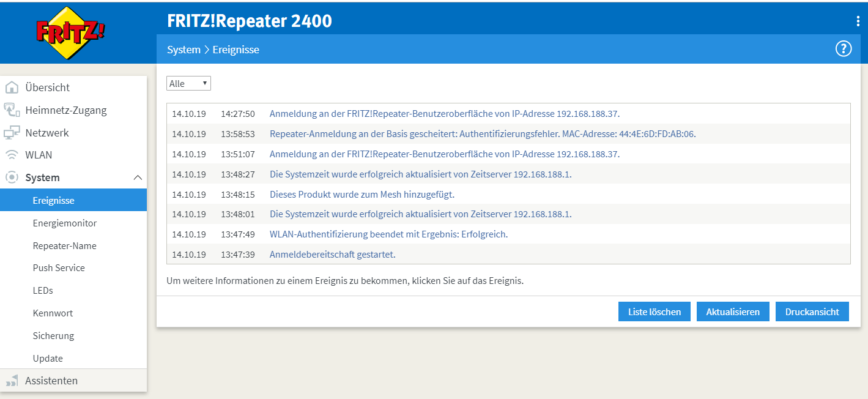Open the 13:48:01 Systemzeit event
Viewport: 868px width, 399px height.
[421, 214]
